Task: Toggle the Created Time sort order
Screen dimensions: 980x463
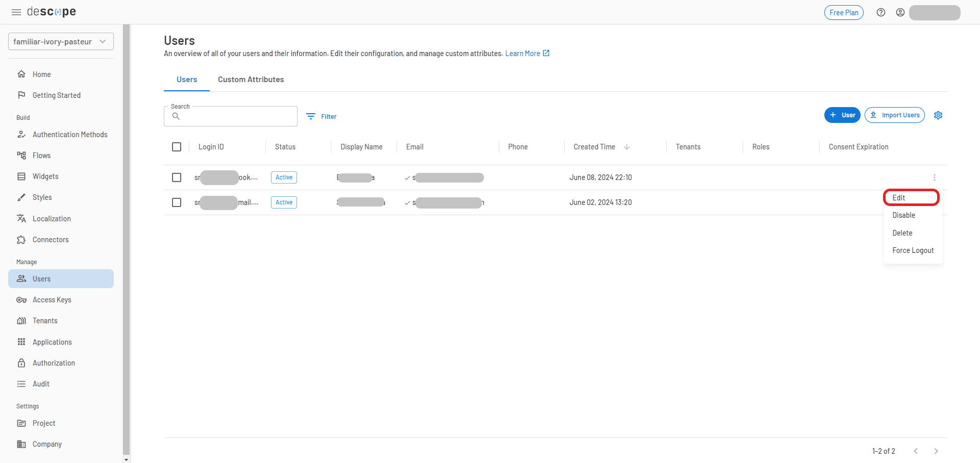Action: click(626, 147)
